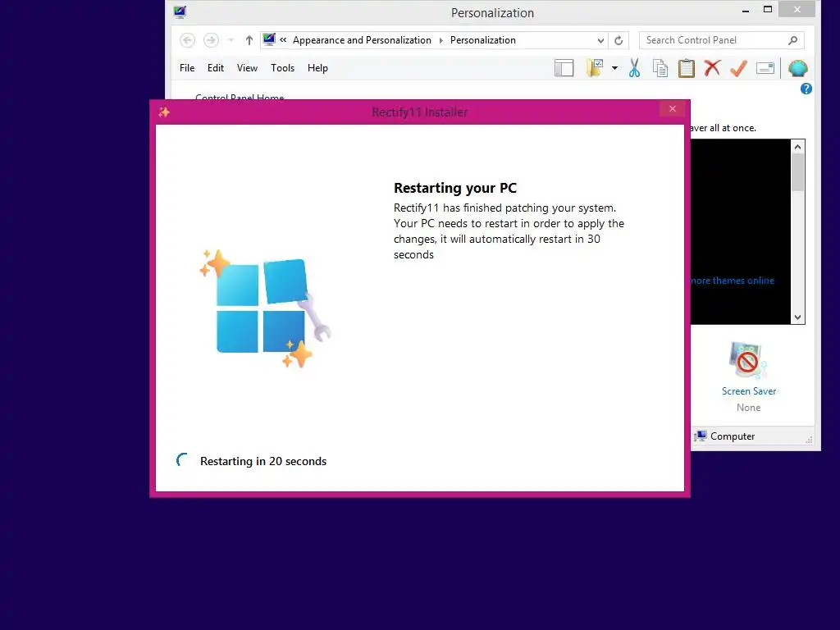Click the Rectify11 Windows logo illustration
This screenshot has height=630, width=840.
point(265,308)
